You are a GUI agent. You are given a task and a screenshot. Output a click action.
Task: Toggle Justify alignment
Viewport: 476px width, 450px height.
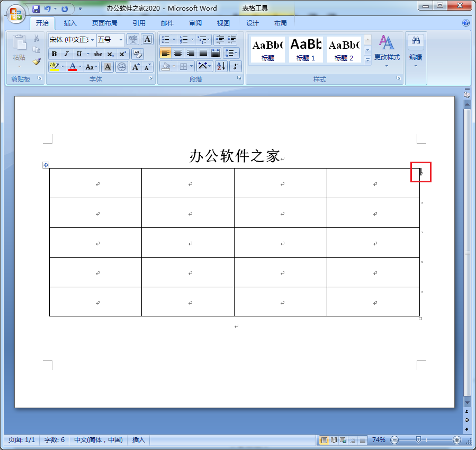click(203, 53)
